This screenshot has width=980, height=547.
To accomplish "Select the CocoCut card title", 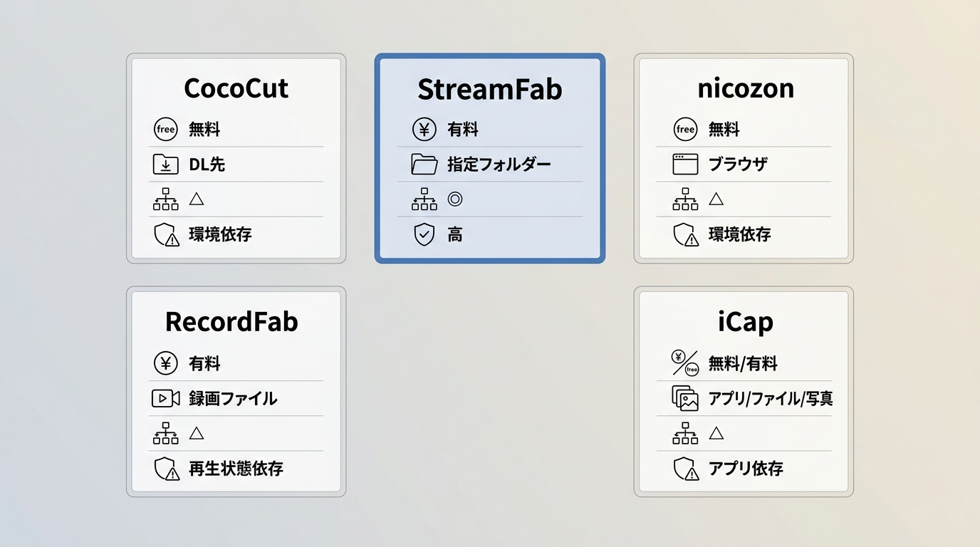I will [236, 88].
